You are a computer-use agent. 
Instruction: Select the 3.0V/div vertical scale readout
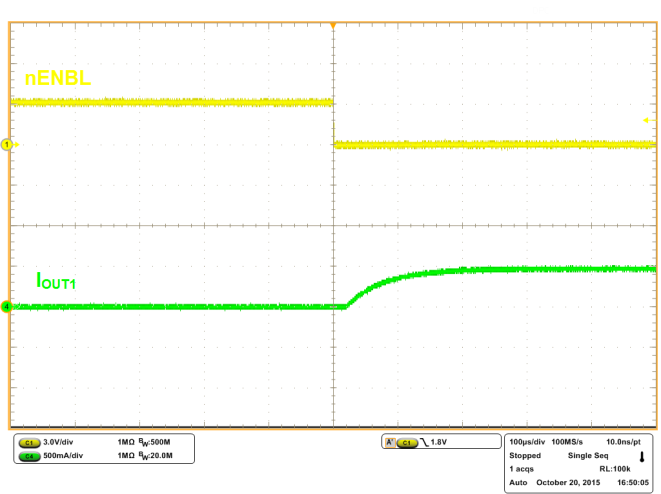click(64, 441)
